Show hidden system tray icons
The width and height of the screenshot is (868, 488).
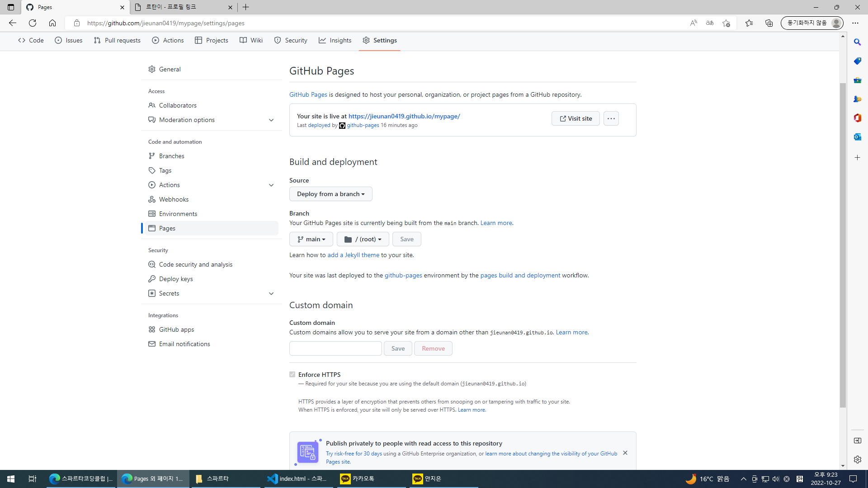(x=743, y=479)
